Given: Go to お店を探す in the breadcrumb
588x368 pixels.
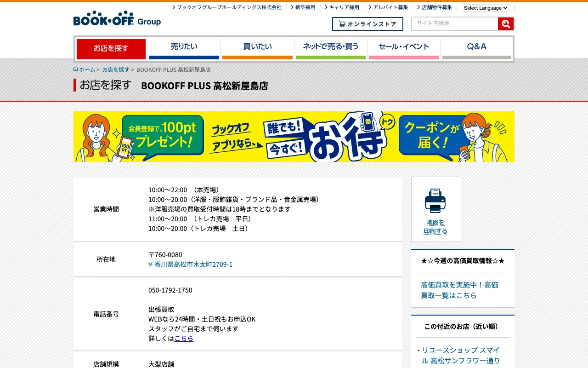Looking at the screenshot, I should (x=116, y=69).
